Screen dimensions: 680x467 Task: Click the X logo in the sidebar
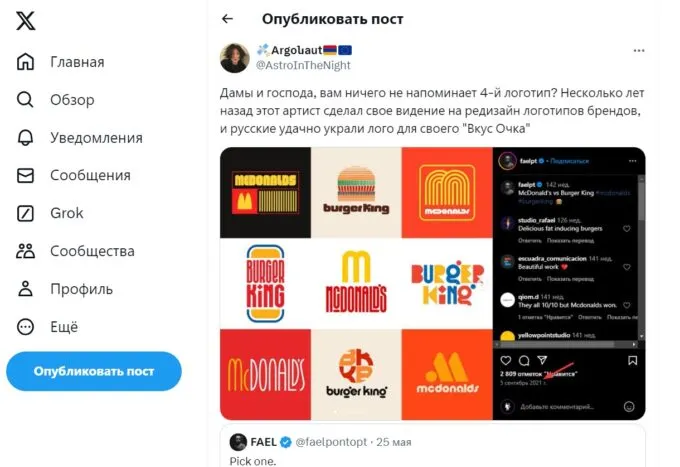point(27,24)
